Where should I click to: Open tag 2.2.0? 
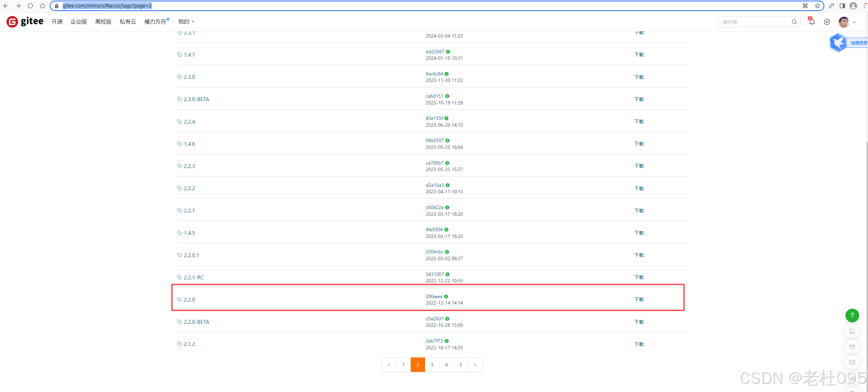(x=189, y=299)
